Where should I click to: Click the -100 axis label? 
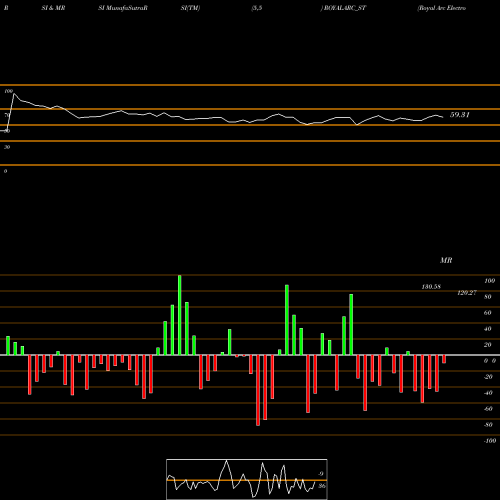490,441
